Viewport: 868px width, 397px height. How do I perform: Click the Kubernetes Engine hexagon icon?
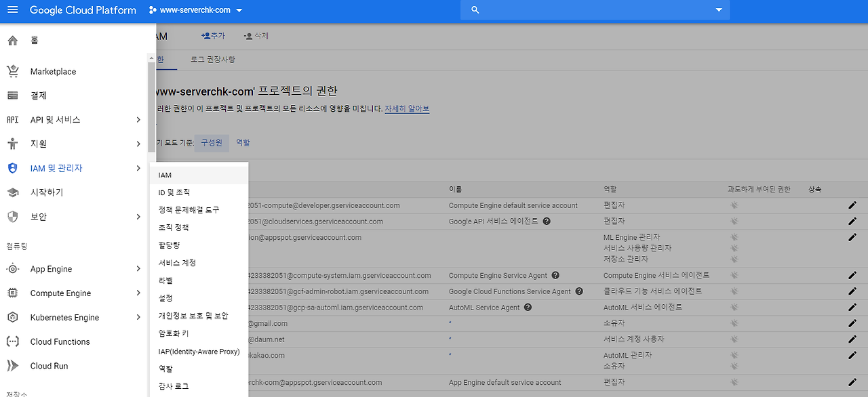12,317
